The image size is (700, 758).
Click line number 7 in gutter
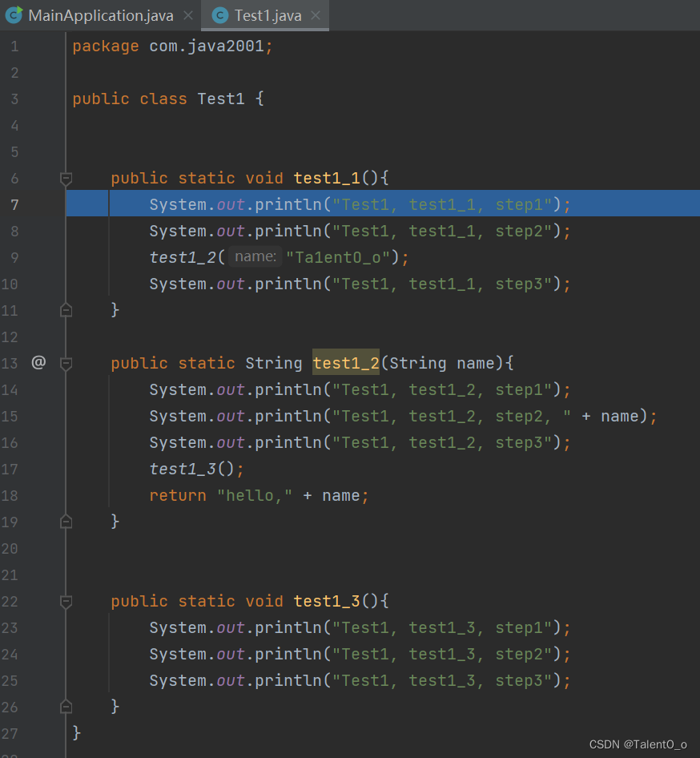point(14,205)
